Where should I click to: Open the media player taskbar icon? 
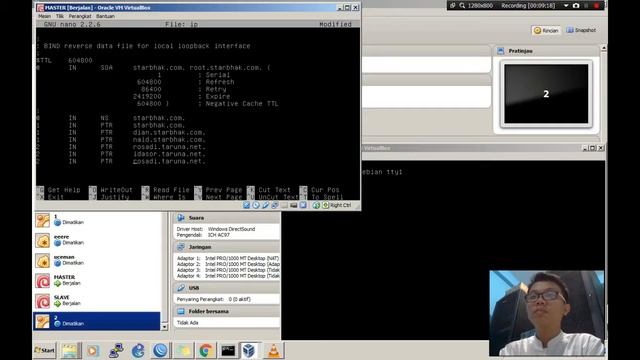pos(93,351)
